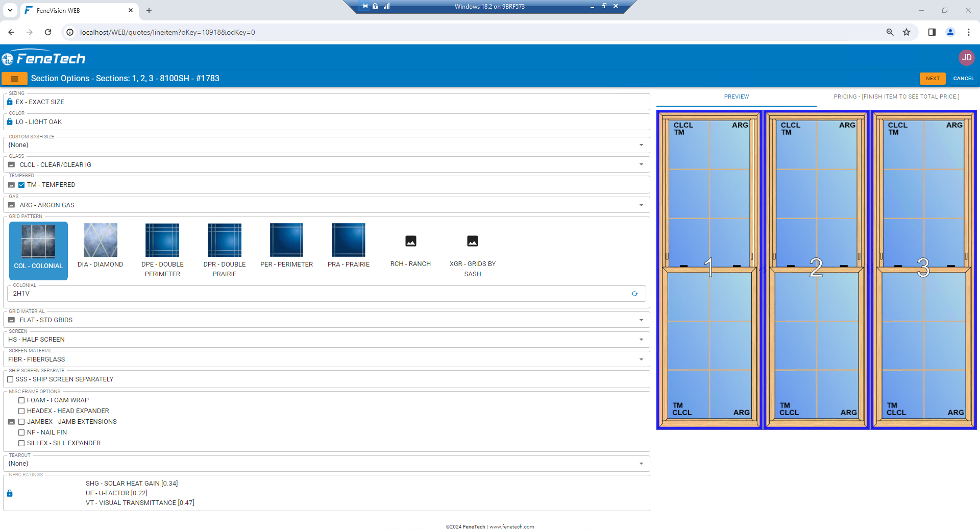Open the Gas dropdown
Viewport: 980px width, 530px height.
click(x=642, y=205)
